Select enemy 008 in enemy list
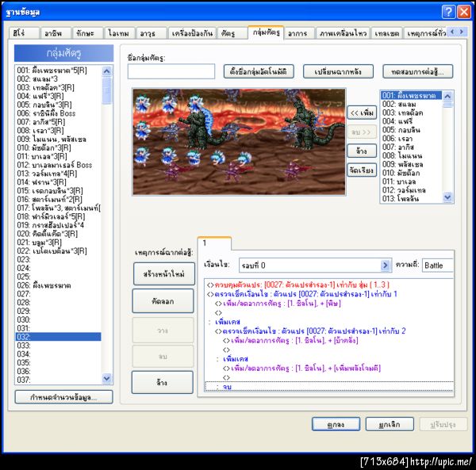Viewport: 476px width, 470px height. [412, 155]
